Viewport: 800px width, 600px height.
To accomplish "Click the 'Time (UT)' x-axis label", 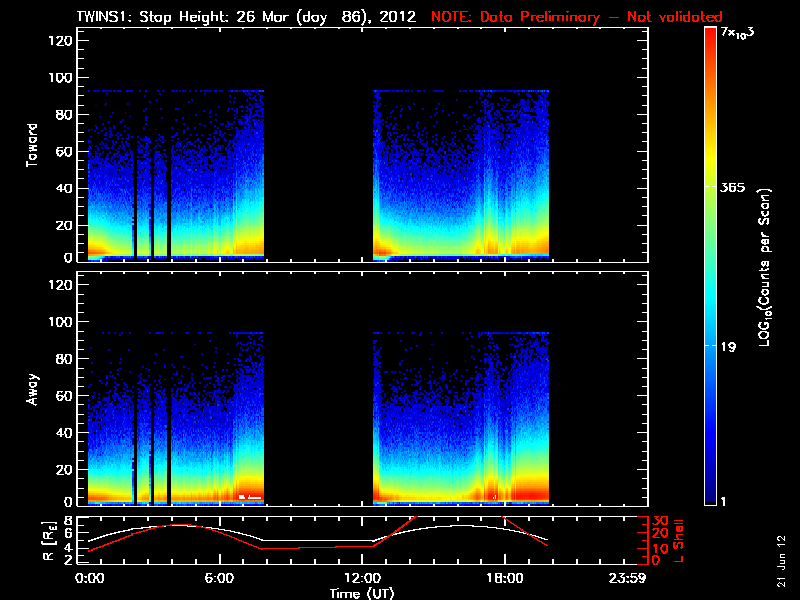I will pos(364,593).
